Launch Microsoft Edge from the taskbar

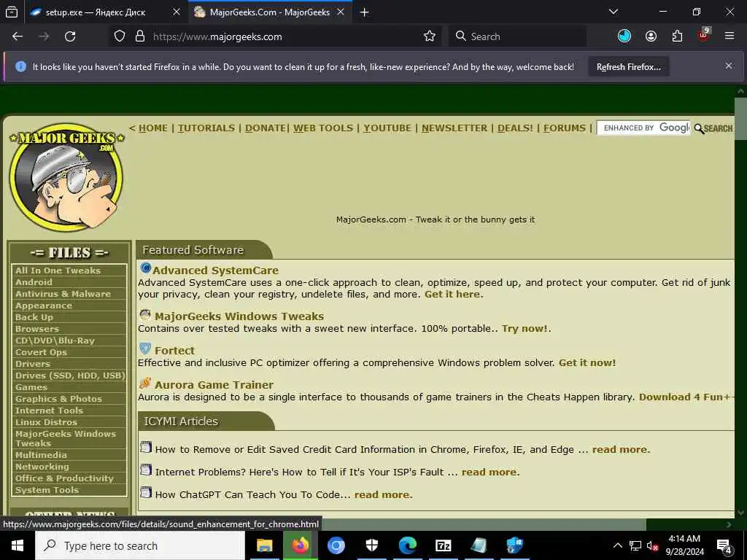tap(407, 545)
